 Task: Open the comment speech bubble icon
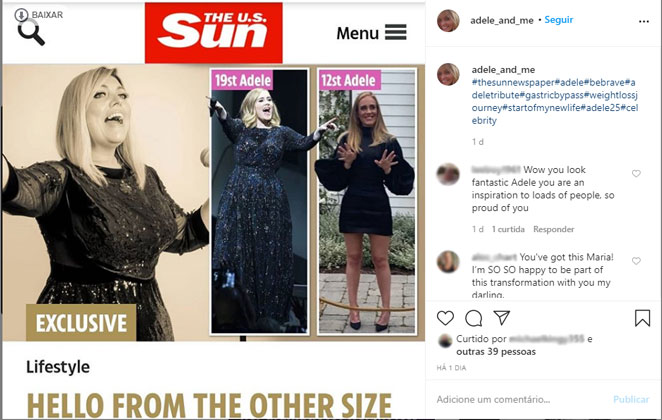[x=474, y=318]
